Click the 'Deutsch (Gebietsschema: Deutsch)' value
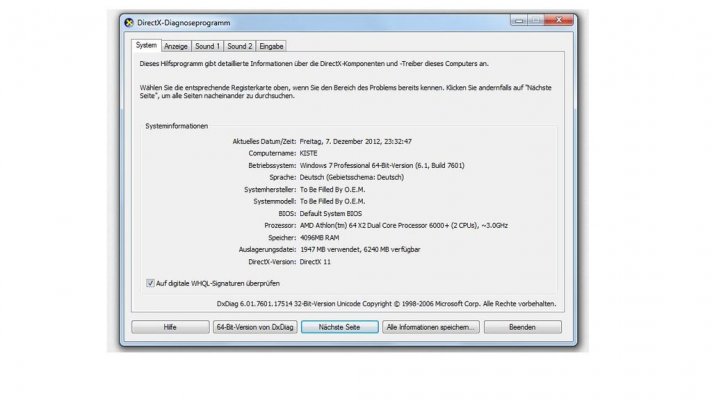The width and height of the screenshot is (712, 400). point(351,178)
